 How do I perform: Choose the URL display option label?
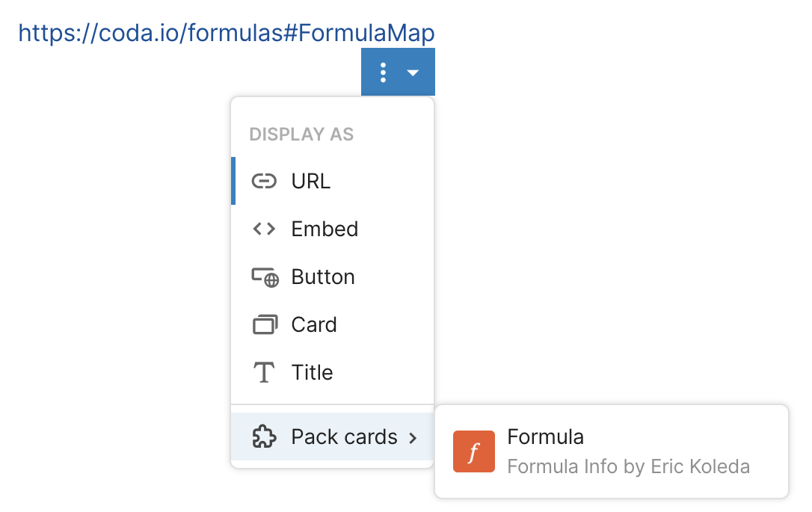coord(311,182)
